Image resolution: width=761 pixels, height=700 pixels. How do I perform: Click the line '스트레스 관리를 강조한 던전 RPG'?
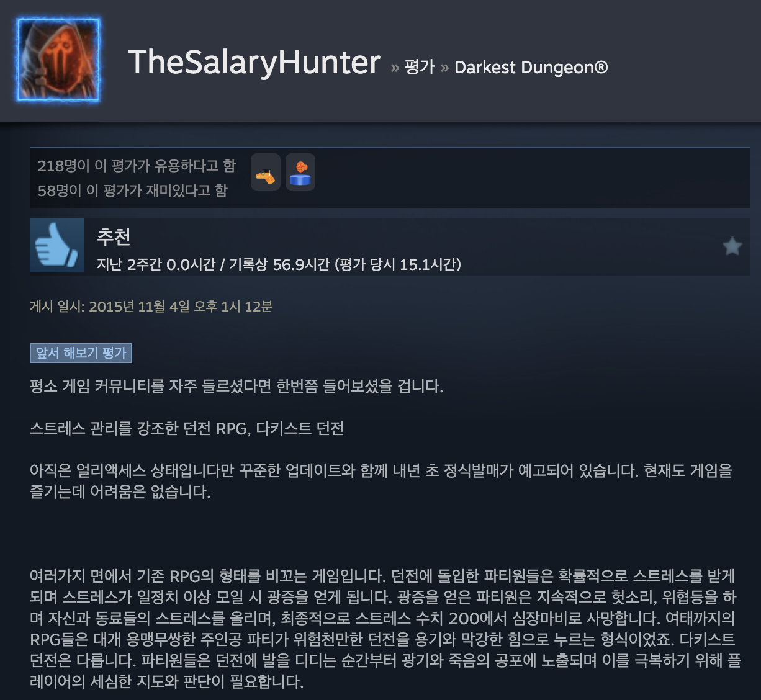coord(187,429)
